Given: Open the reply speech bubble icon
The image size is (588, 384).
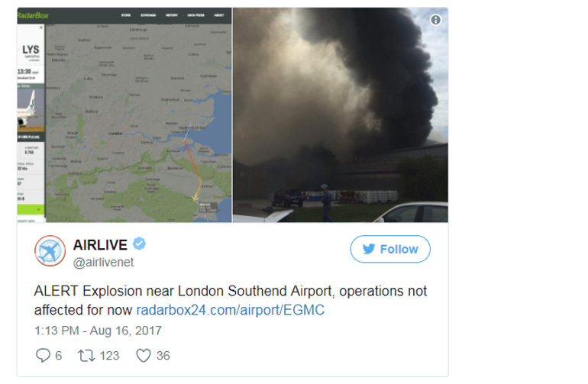Looking at the screenshot, I should coord(43,355).
